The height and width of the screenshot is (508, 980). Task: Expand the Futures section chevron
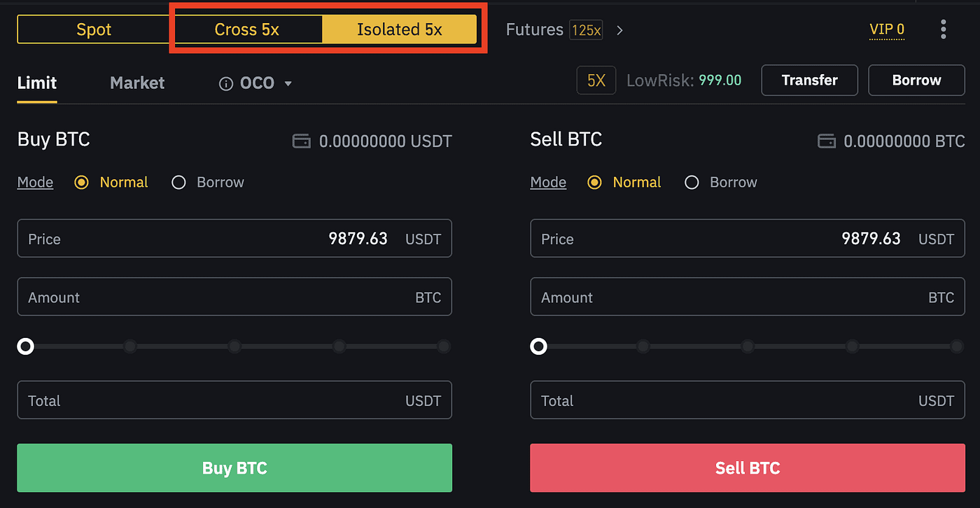click(619, 30)
